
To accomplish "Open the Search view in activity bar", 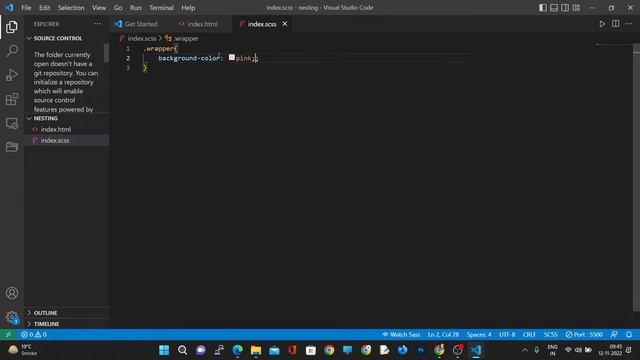I will click(12, 51).
